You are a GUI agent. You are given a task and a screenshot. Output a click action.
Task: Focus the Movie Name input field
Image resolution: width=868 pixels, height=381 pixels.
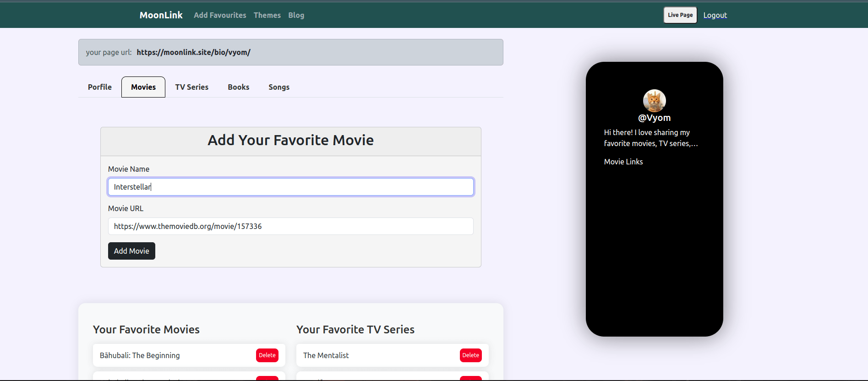tap(290, 187)
